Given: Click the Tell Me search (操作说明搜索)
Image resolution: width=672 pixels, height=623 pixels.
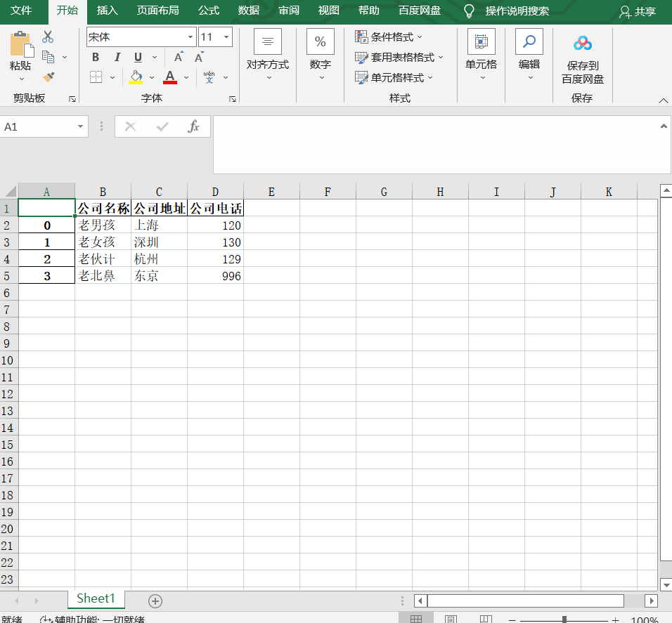Looking at the screenshot, I should [517, 11].
